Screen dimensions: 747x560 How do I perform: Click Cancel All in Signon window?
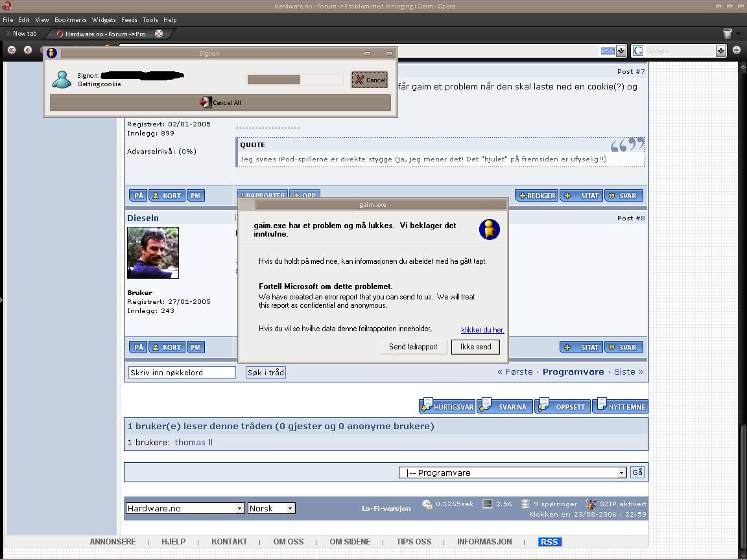coord(220,102)
